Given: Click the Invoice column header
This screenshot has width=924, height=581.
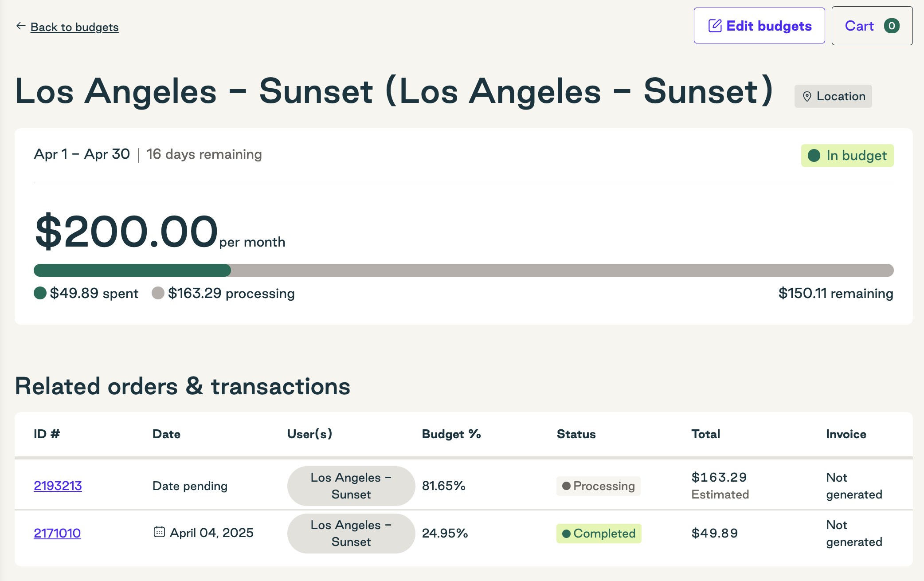Looking at the screenshot, I should coord(846,434).
